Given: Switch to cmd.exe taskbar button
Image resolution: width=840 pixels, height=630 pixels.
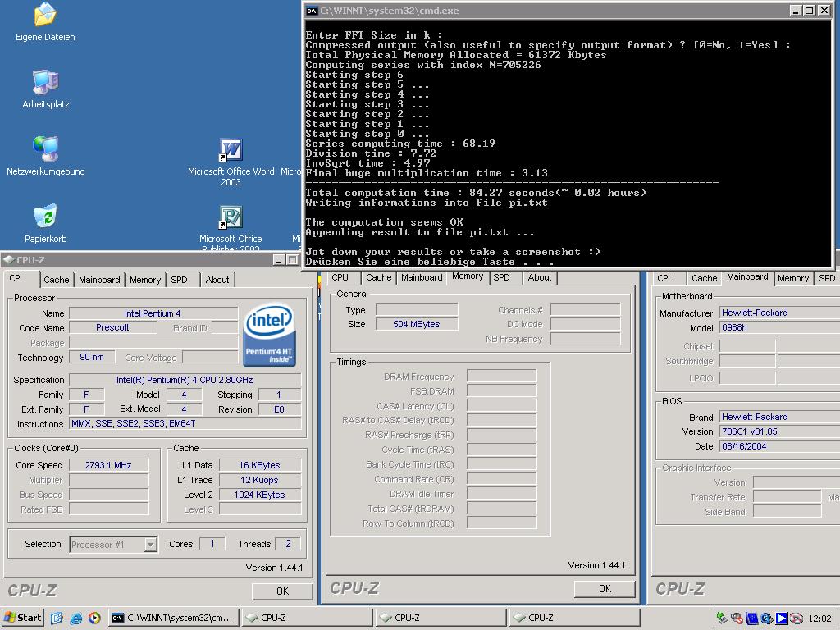Looking at the screenshot, I should [x=173, y=618].
